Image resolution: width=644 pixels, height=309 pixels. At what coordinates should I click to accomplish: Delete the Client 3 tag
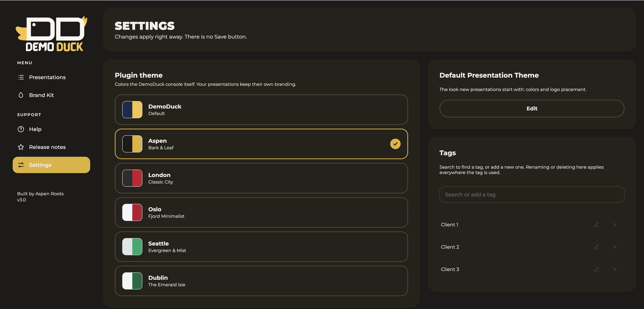(615, 269)
